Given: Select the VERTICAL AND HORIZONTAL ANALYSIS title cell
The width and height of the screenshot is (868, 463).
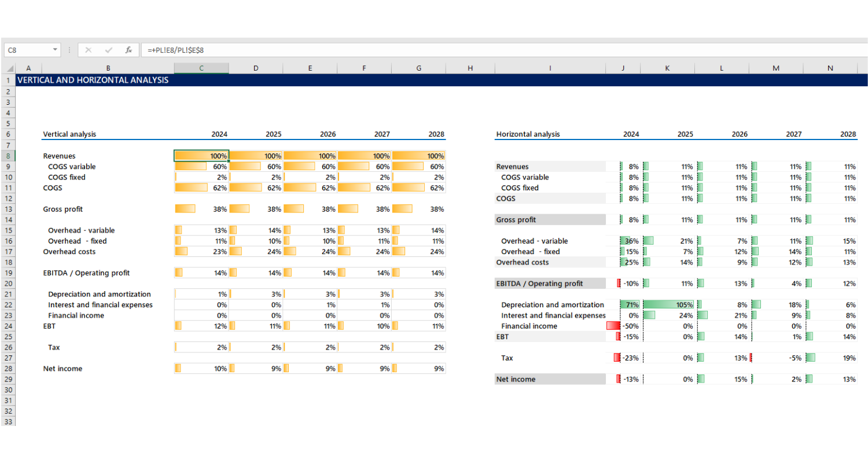Looking at the screenshot, I should click(93, 80).
